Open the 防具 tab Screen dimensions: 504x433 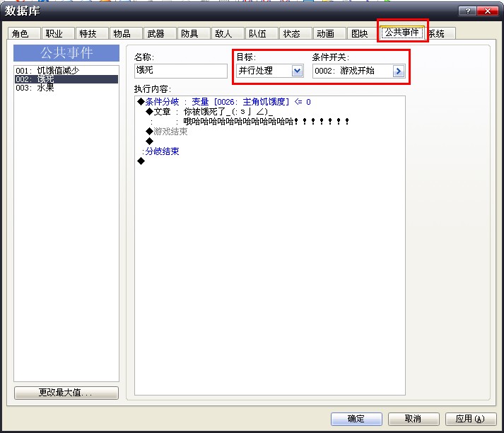coord(194,33)
